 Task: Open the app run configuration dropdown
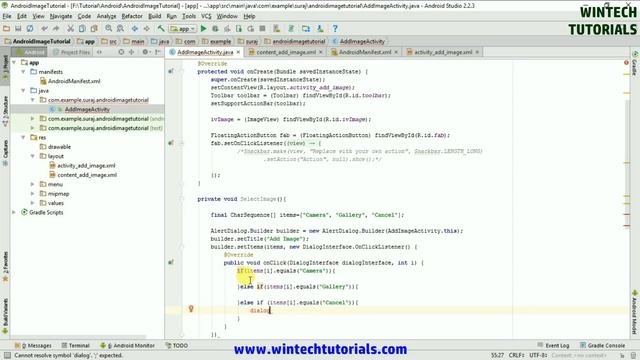click(182, 29)
